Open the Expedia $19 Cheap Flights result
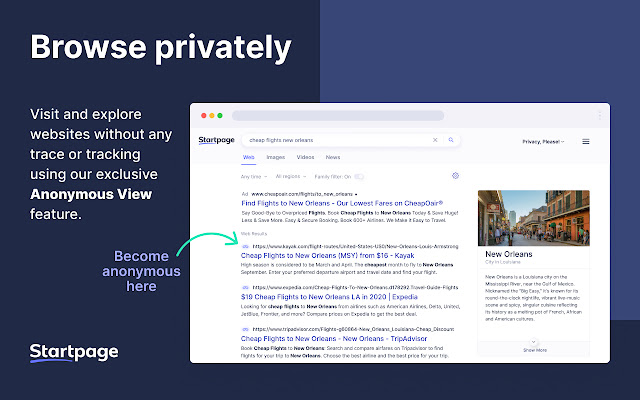Viewport: 640px width, 400px height. coord(329,297)
